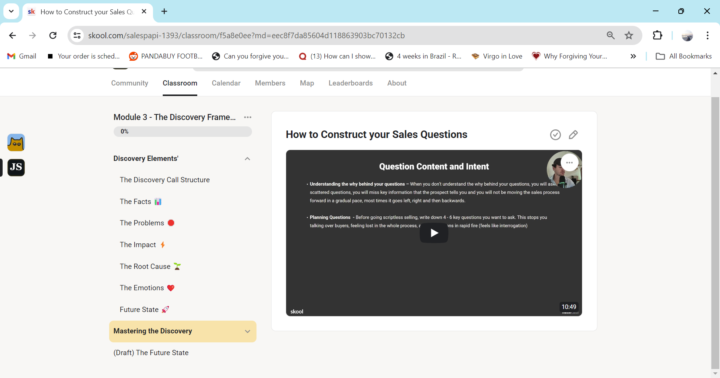Click the skool logo on the video
The image size is (720, 378).
297,311
